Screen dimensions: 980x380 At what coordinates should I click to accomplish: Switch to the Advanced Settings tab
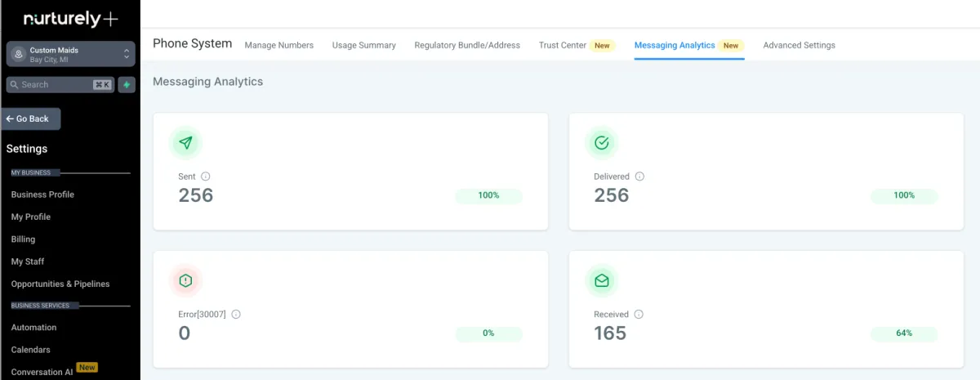click(x=800, y=45)
